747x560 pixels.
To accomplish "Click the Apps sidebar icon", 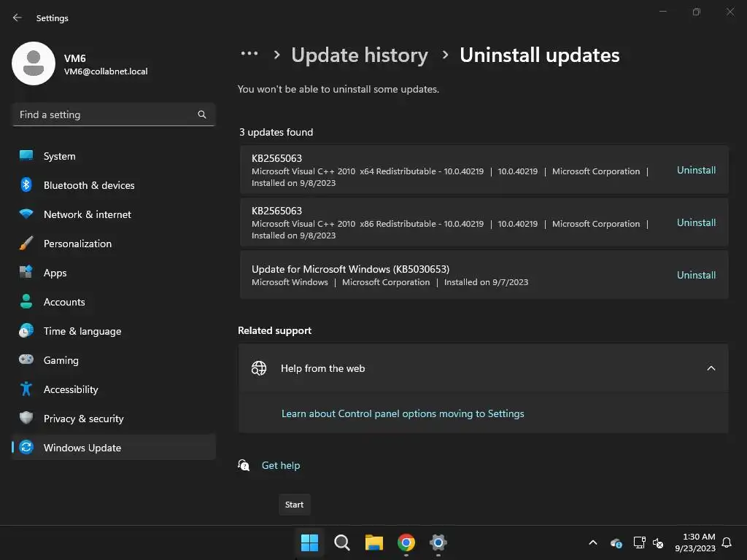I will pyautogui.click(x=26, y=273).
